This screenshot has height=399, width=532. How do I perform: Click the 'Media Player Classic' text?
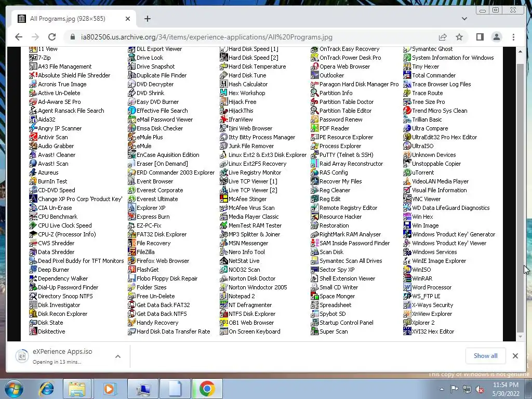(254, 217)
